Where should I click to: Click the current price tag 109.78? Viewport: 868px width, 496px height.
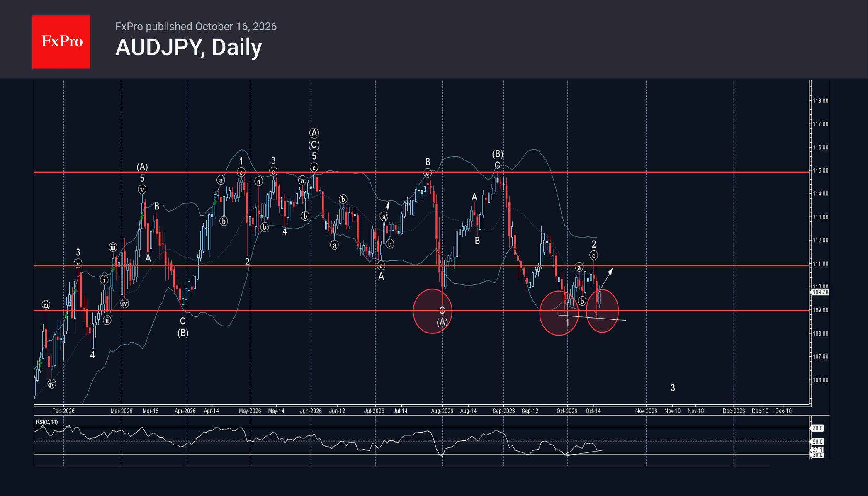820,292
